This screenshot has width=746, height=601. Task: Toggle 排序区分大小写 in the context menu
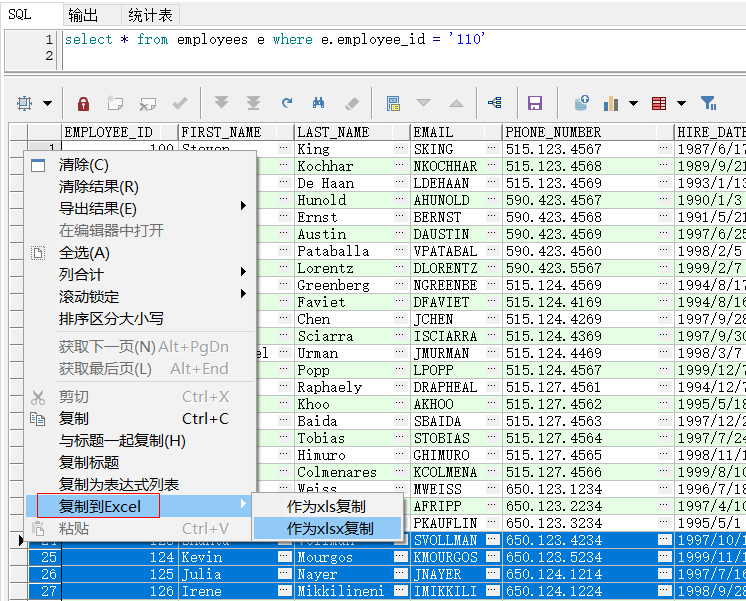[x=138, y=318]
